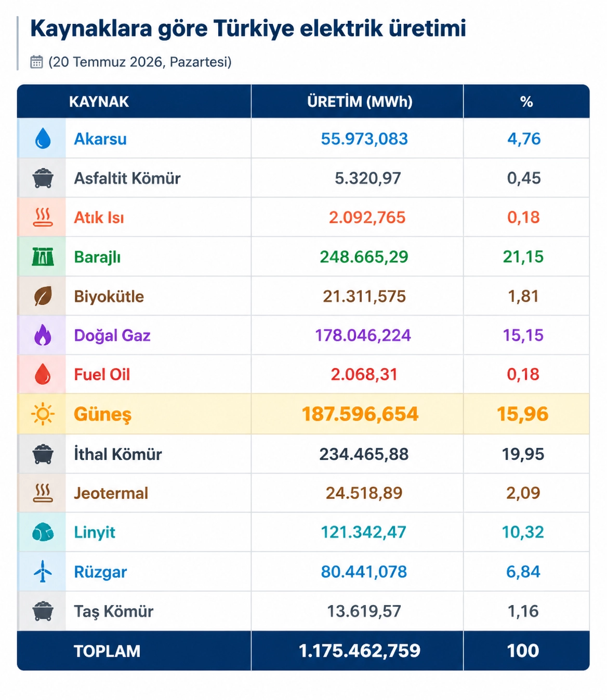Image resolution: width=607 pixels, height=700 pixels.
Task: Click the lignite rock icon next to Linyit
Action: (43, 532)
